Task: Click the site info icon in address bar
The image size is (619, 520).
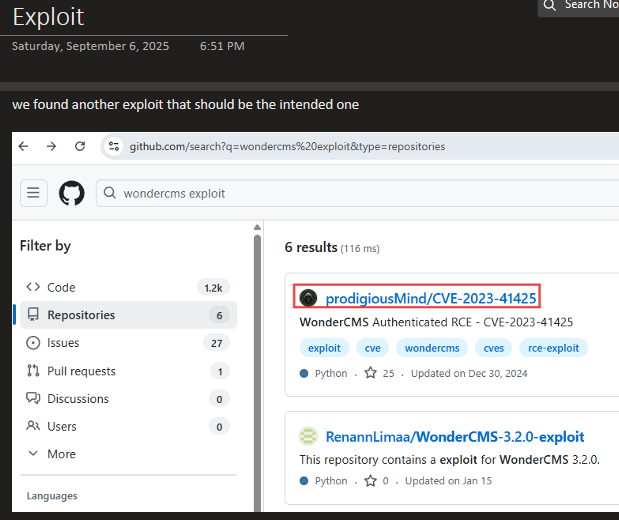Action: click(116, 146)
